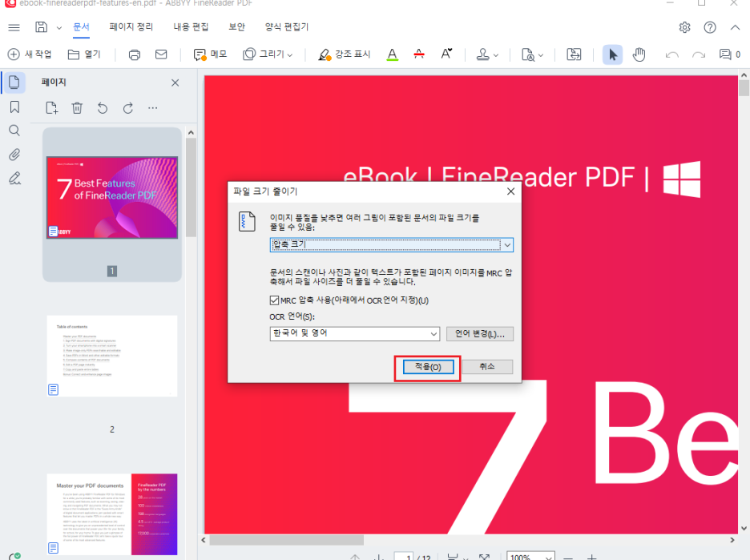750x560 pixels.
Task: Click the 적용(O) apply button
Action: tap(428, 367)
